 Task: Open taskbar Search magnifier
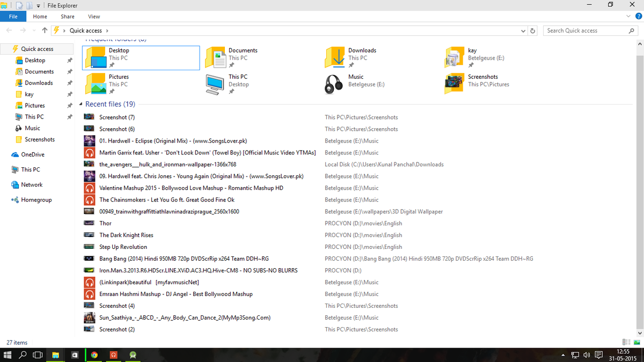[23, 354]
